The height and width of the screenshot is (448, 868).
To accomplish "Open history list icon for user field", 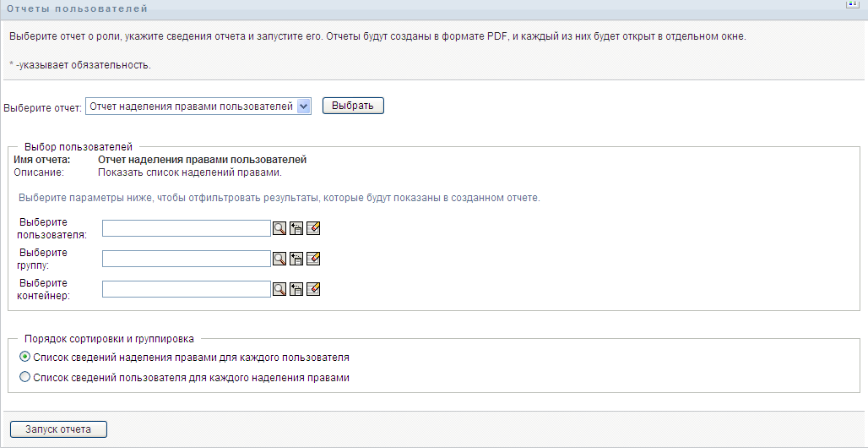I will point(296,228).
